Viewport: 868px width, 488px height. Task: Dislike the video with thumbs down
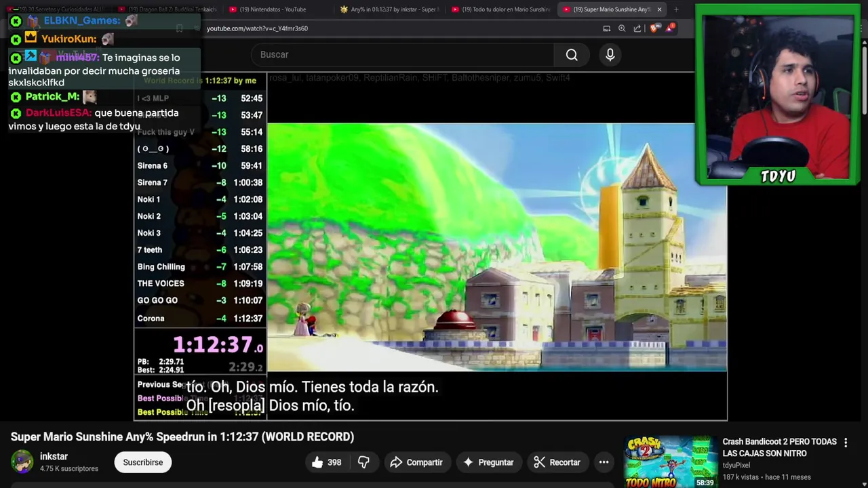(363, 462)
